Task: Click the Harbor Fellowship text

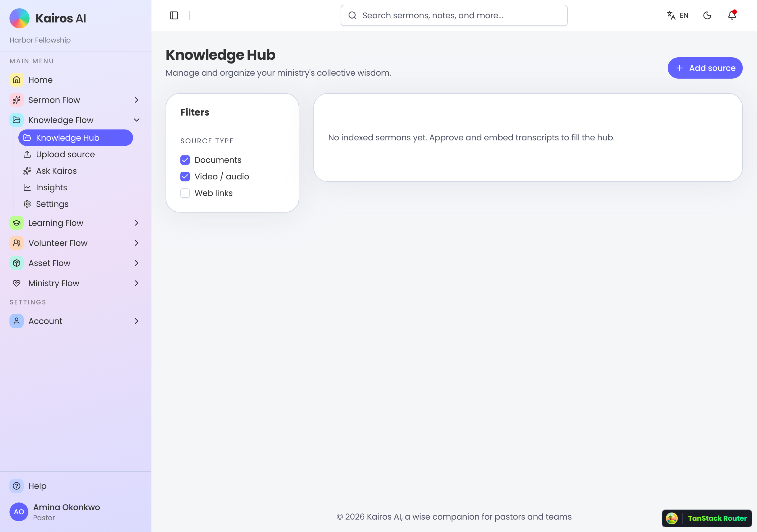Action: (40, 40)
